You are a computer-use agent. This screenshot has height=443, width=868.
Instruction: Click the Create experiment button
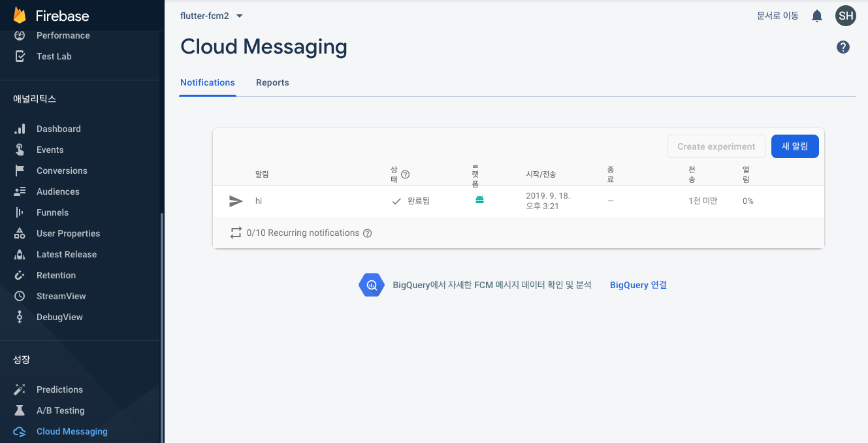tap(716, 146)
